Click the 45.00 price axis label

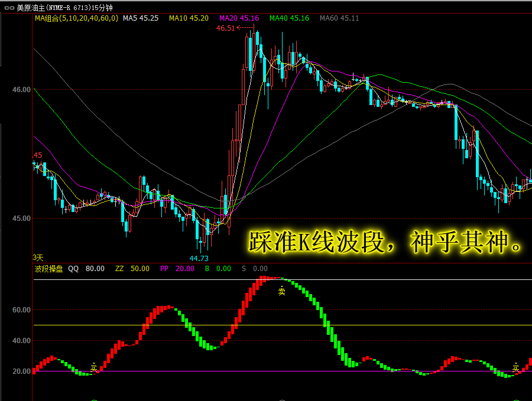(21, 219)
